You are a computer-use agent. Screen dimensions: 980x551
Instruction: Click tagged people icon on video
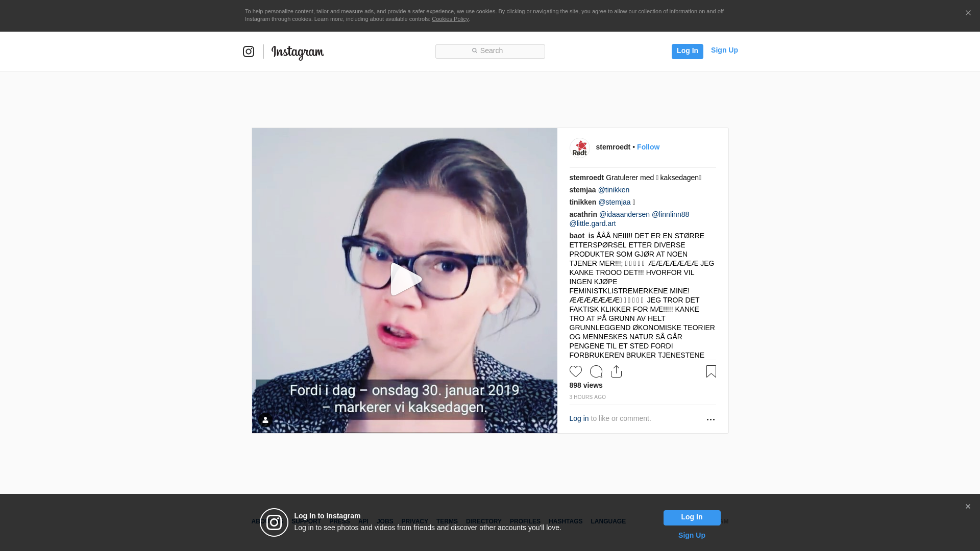coord(265,420)
